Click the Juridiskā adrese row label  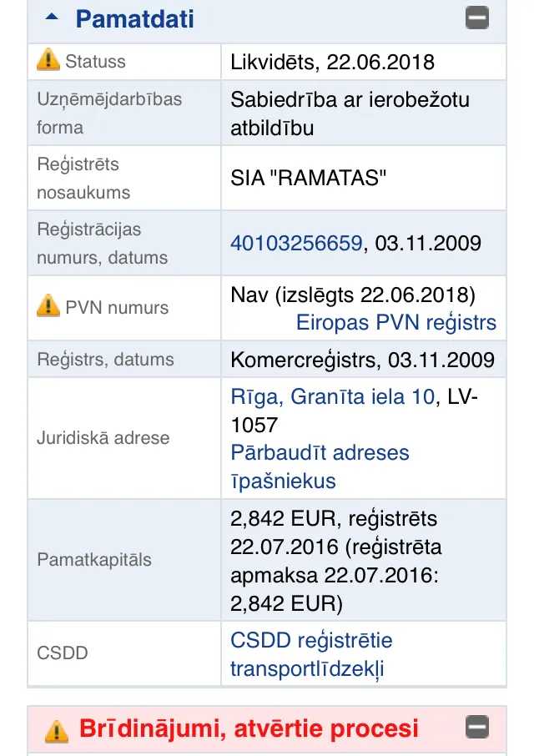(103, 438)
